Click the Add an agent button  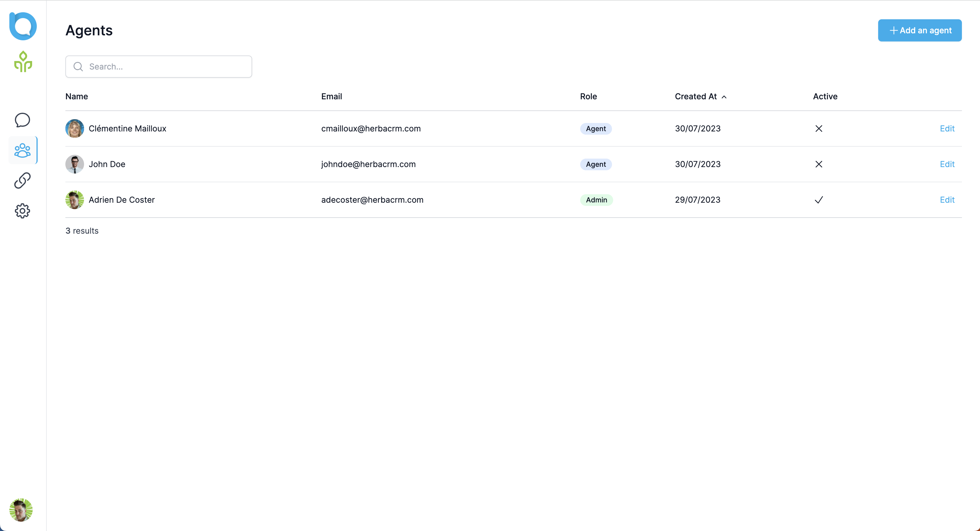(x=920, y=30)
